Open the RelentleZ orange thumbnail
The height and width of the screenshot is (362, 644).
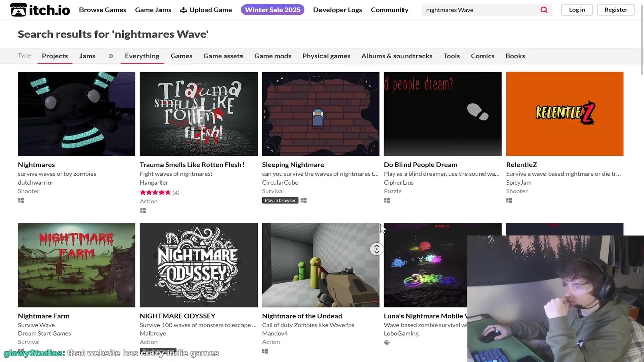565,114
